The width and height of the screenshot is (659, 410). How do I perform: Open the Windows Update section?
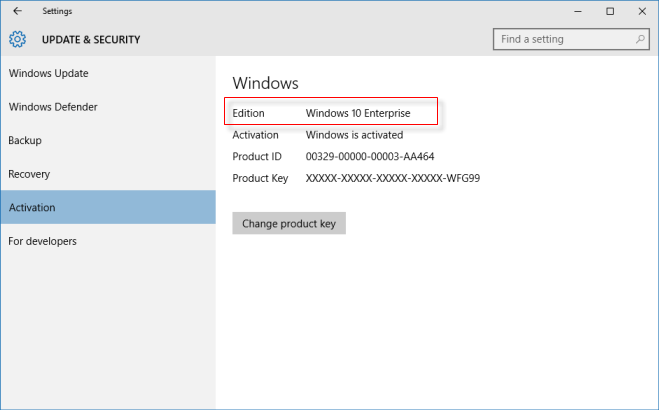tap(108, 73)
